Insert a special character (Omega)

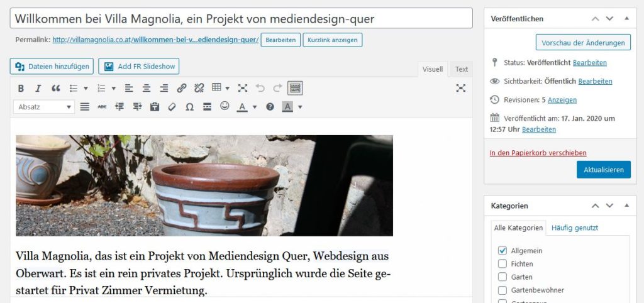point(190,107)
